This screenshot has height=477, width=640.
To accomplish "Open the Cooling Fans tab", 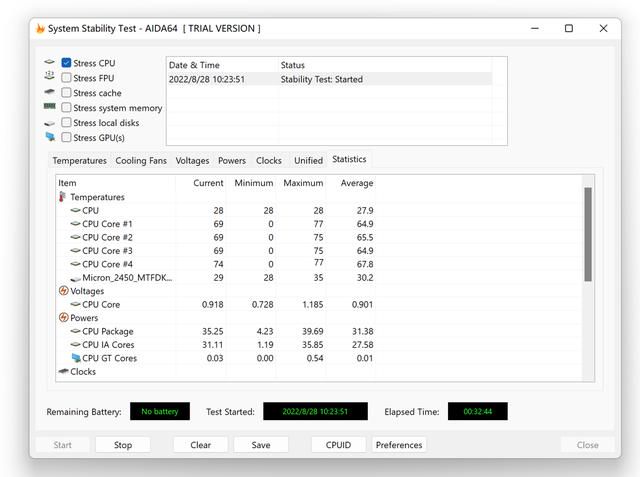I will (141, 161).
